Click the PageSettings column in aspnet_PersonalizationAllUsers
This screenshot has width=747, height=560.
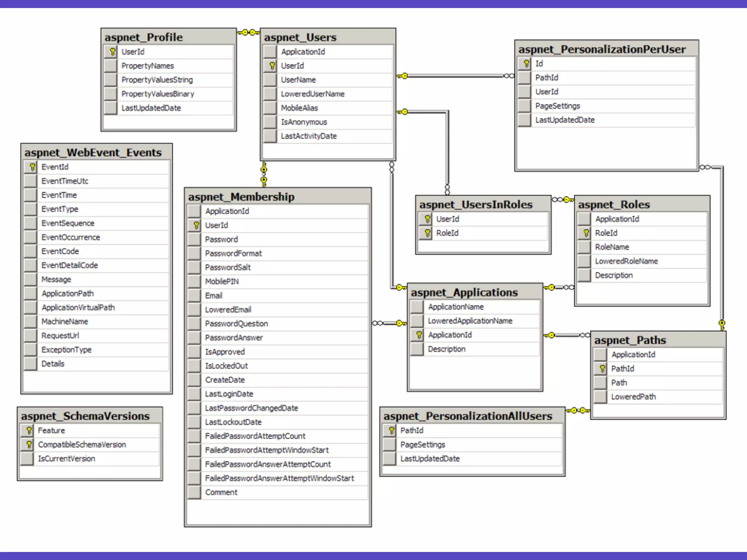[422, 444]
